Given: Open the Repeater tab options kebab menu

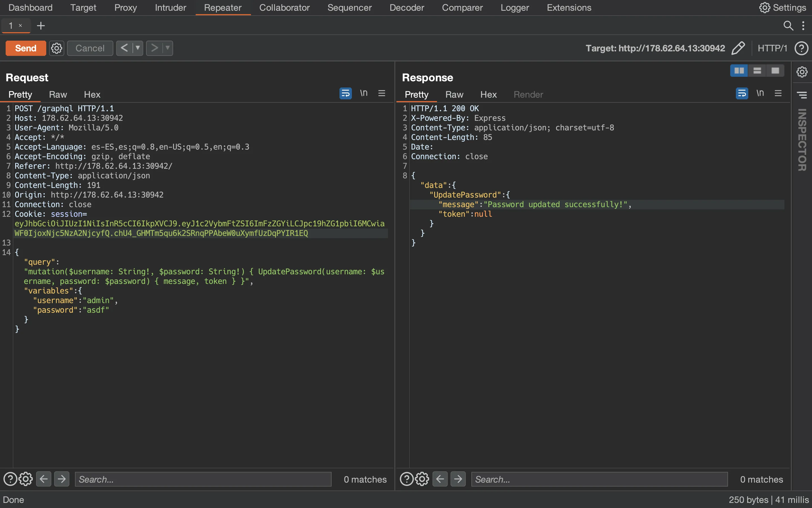Looking at the screenshot, I should [x=803, y=25].
